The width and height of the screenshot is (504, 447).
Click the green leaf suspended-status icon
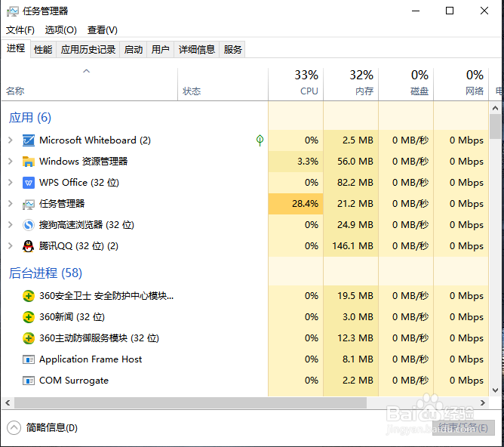pos(260,140)
